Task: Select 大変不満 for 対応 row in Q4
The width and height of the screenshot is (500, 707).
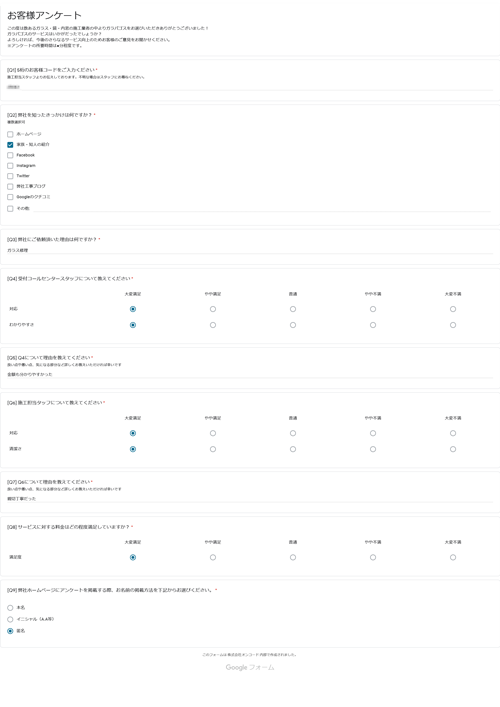Action: [x=453, y=309]
